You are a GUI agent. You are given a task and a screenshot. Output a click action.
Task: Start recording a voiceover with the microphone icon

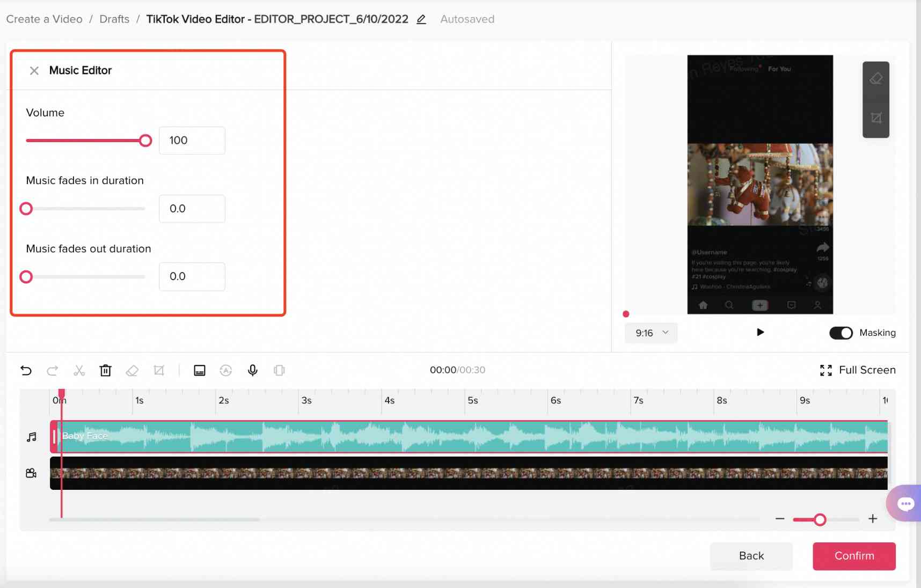[x=252, y=370]
